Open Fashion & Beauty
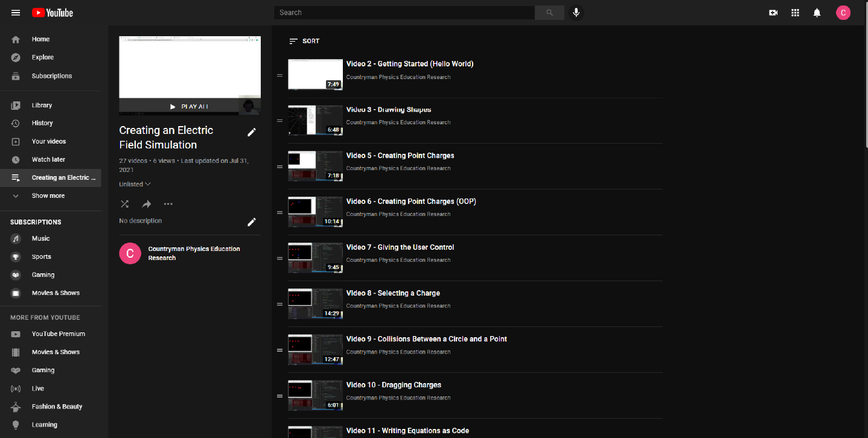 coord(51,407)
